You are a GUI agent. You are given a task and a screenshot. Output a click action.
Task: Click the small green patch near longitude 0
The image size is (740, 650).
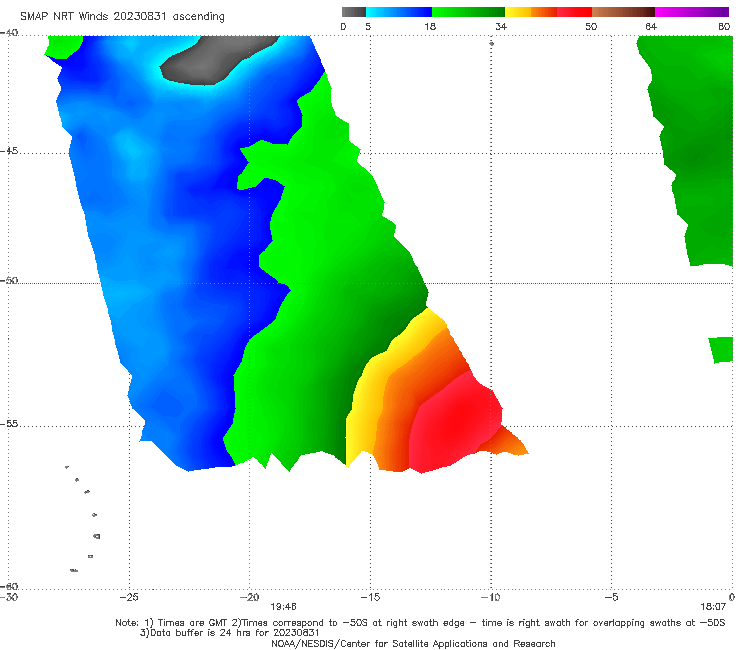[x=721, y=350]
